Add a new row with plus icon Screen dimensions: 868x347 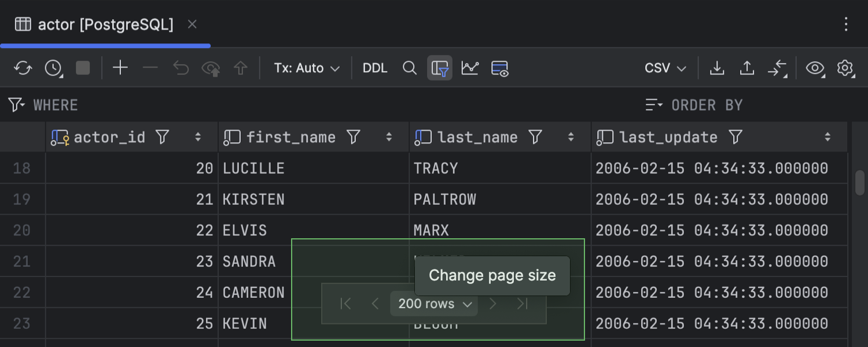point(120,68)
